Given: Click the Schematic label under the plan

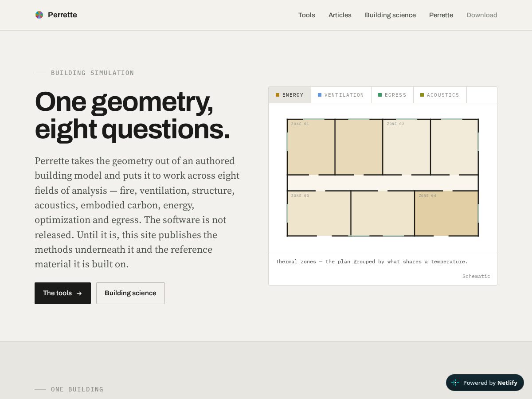Looking at the screenshot, I should click(476, 276).
